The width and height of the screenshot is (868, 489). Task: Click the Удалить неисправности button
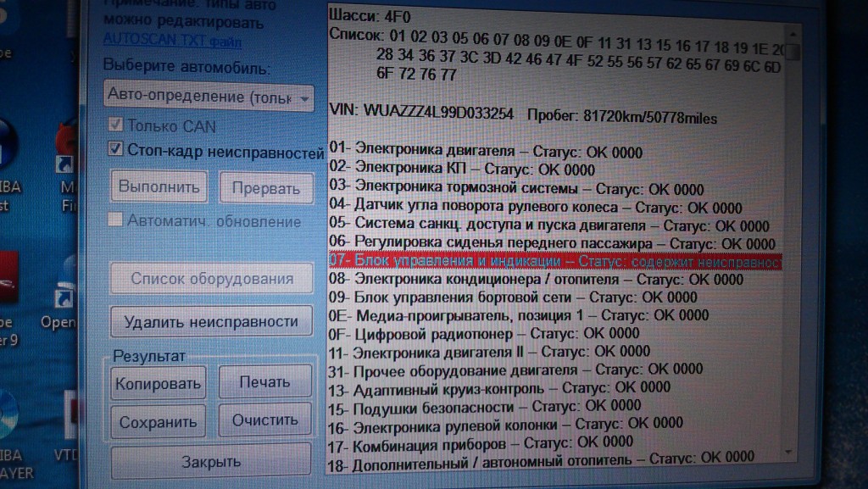point(211,321)
